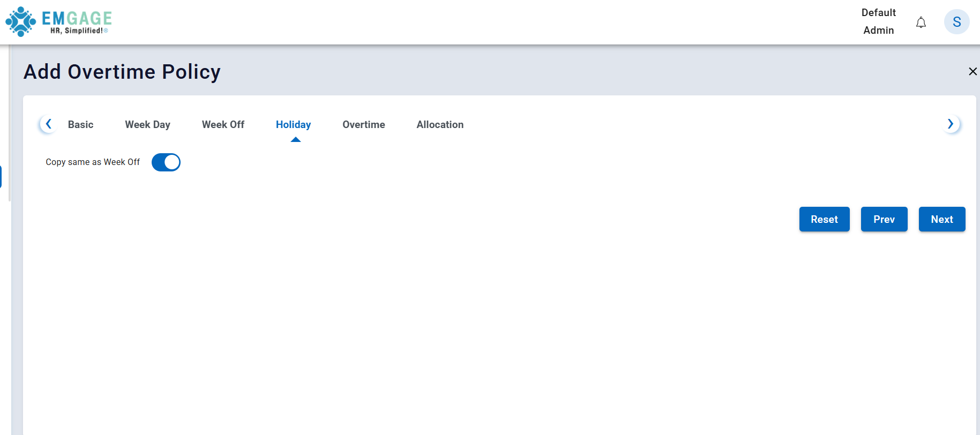Image resolution: width=980 pixels, height=435 pixels.
Task: Open the Allocation tab
Action: coord(440,125)
